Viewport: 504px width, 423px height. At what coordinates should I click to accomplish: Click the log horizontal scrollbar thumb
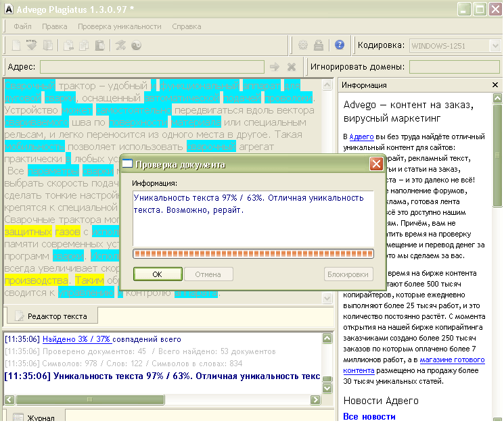click(90, 399)
